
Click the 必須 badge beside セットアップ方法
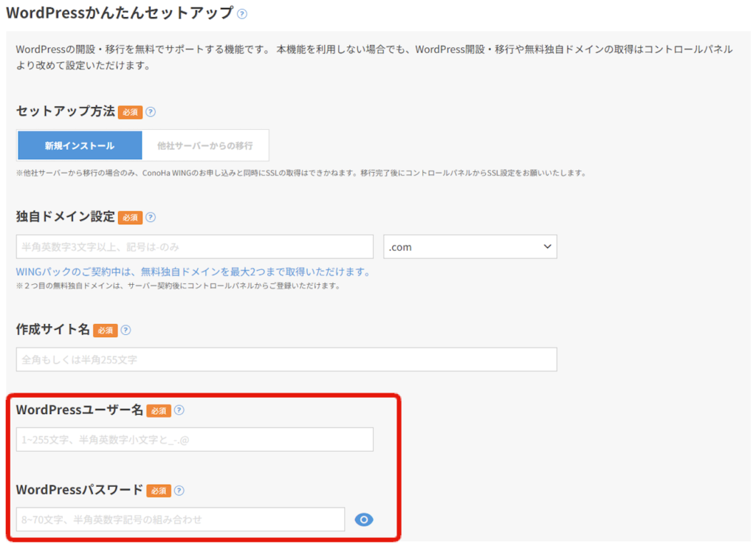[130, 113]
